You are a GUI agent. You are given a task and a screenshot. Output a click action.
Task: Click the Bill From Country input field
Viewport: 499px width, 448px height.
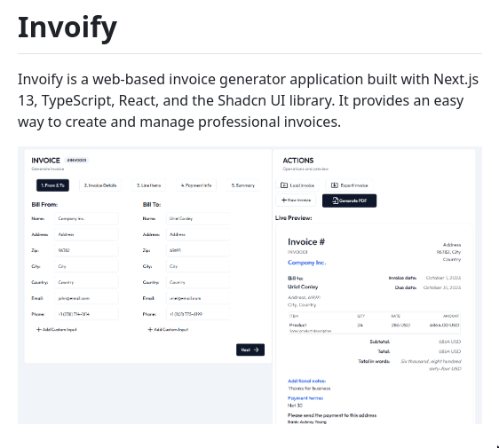pos(86,282)
